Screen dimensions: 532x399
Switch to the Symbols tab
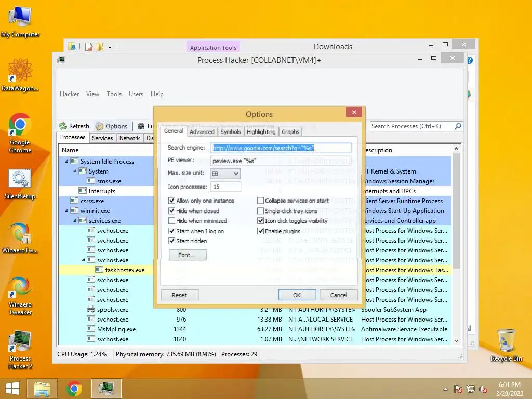click(230, 131)
